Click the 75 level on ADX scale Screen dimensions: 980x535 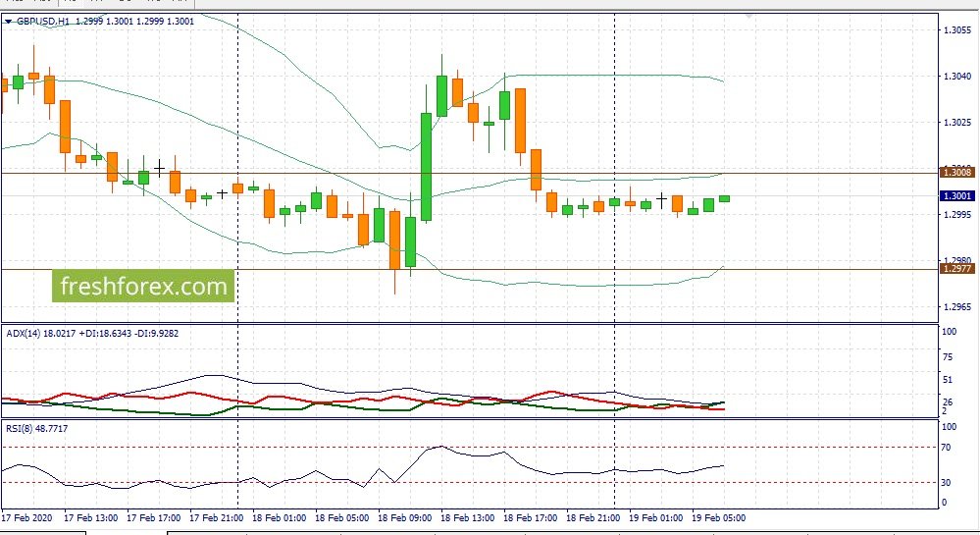pos(949,356)
